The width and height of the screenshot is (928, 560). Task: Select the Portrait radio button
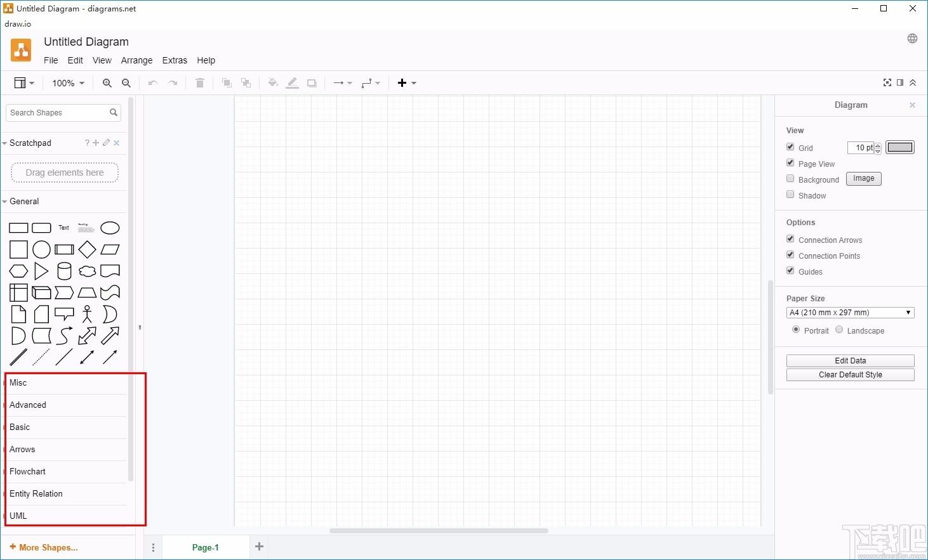[x=796, y=330]
